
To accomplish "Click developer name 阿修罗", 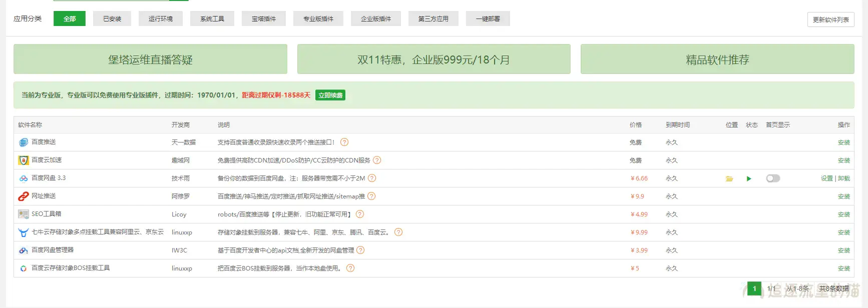I will point(181,196).
